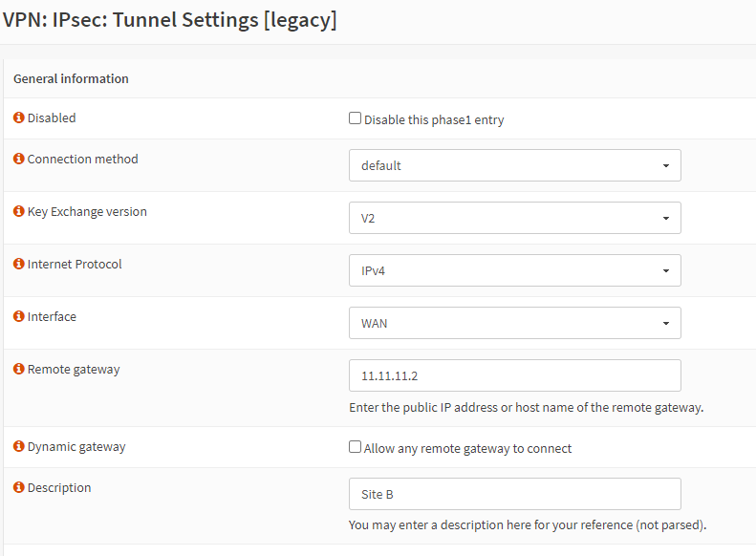Show help for Remote gateway
Viewport: 756px width, 556px height.
(x=18, y=370)
